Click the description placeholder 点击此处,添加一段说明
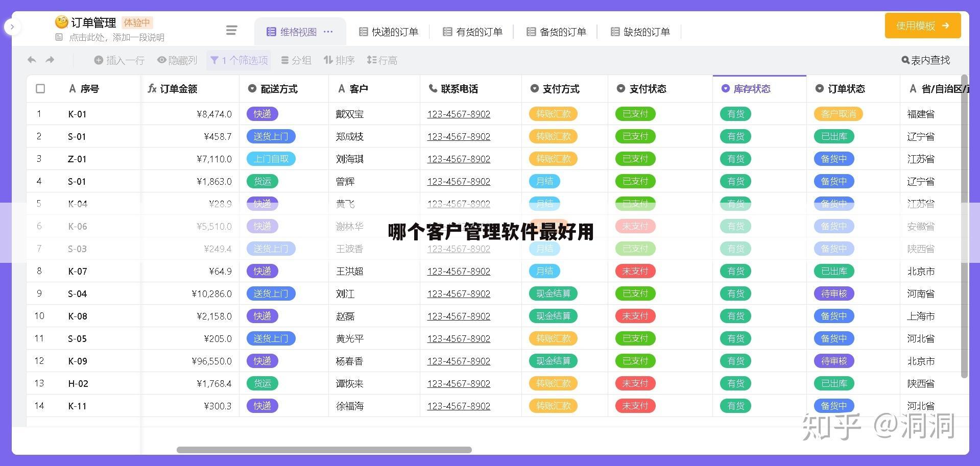Viewport: 980px width, 466px height. click(116, 37)
